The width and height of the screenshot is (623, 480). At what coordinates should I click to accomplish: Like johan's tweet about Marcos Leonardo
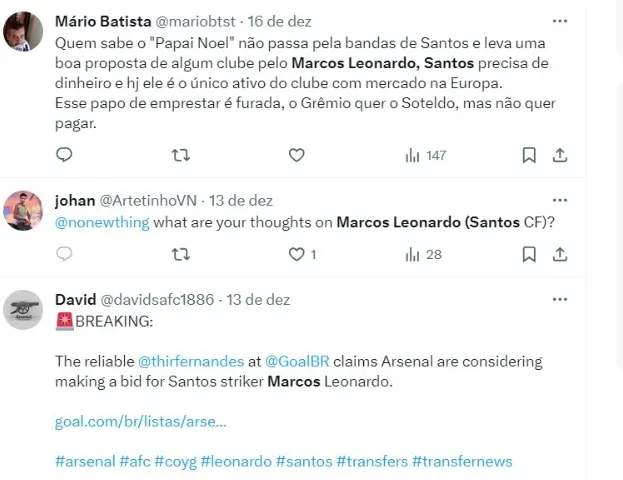coord(296,255)
